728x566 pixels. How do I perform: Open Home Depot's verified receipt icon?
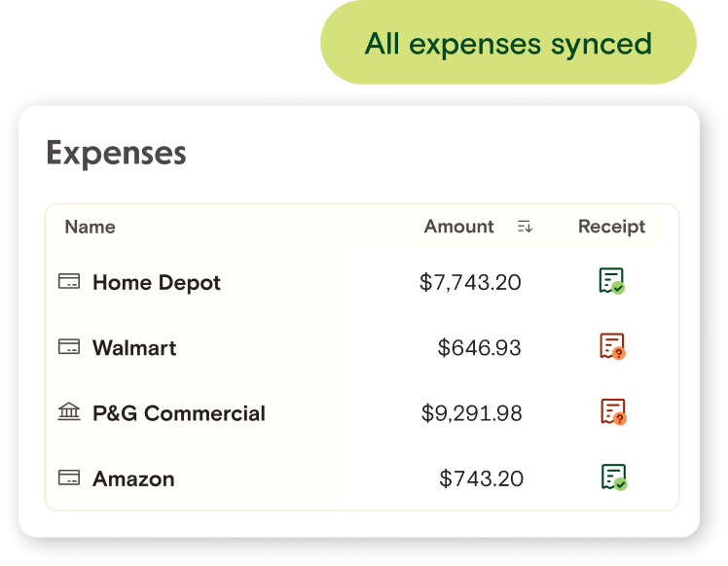click(x=611, y=281)
